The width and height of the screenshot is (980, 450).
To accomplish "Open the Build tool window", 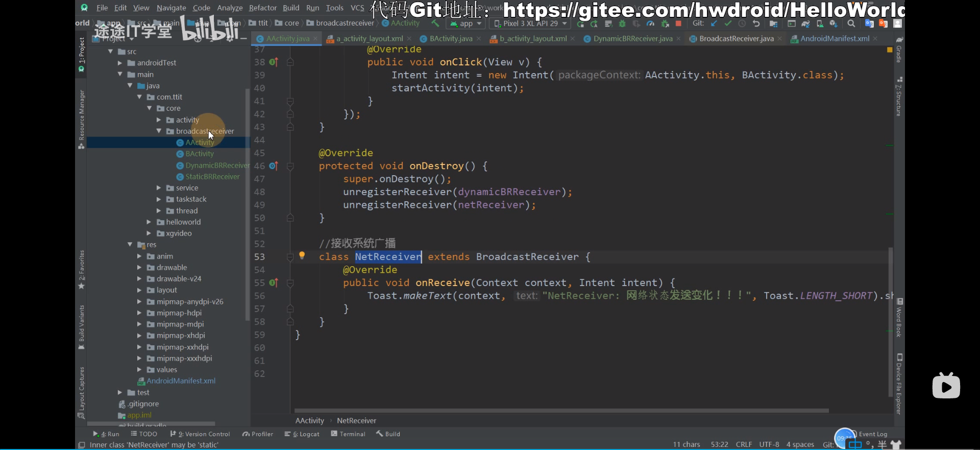I will 388,434.
